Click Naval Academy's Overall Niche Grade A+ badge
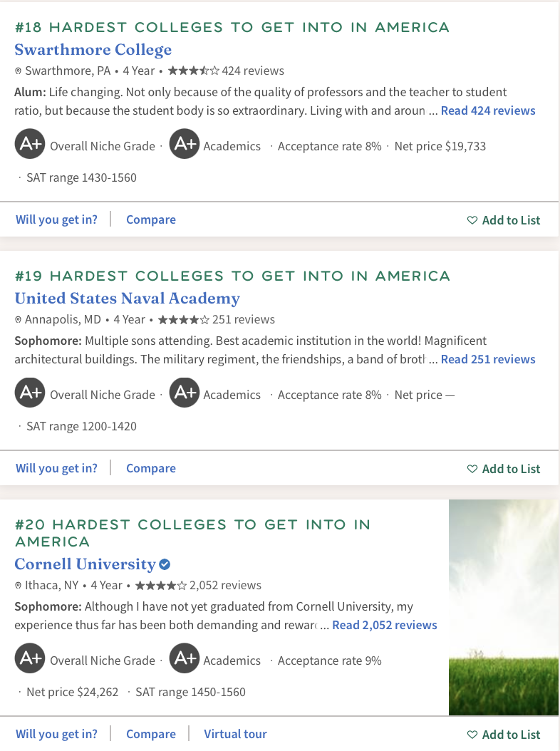 tap(30, 393)
